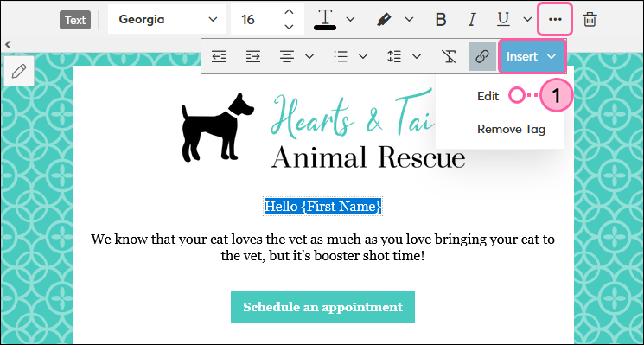This screenshot has width=644, height=345.
Task: Click the Schedule an appointment button
Action: point(322,307)
